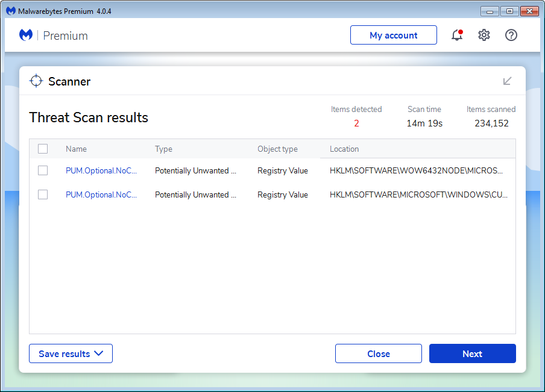545x392 pixels.
Task: Open the first PUM.Optional.NoC... threat link
Action: pos(101,170)
